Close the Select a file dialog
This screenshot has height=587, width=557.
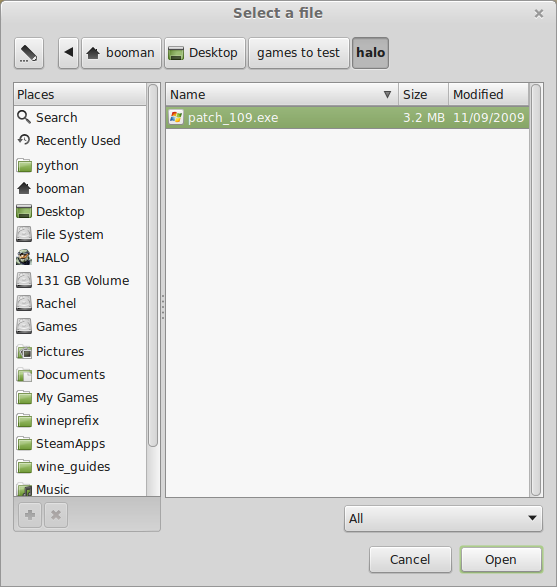pyautogui.click(x=539, y=13)
